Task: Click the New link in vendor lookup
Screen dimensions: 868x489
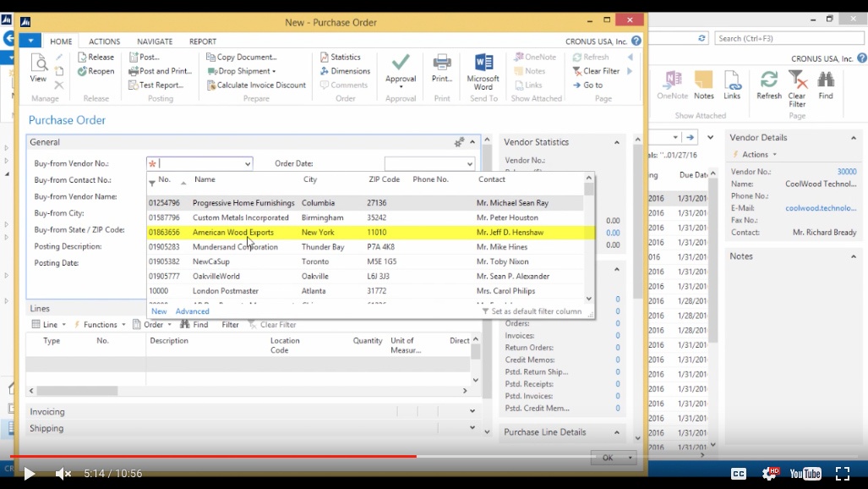Action: pos(159,311)
